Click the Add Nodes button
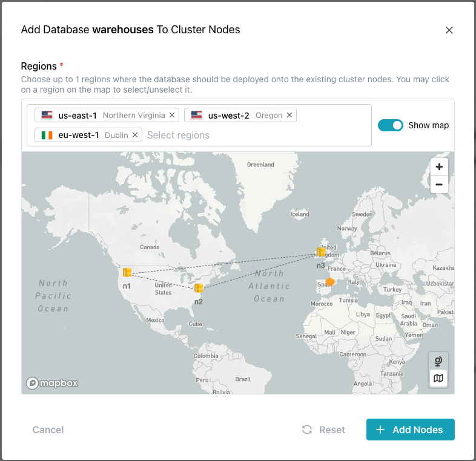The image size is (476, 461). [x=411, y=430]
